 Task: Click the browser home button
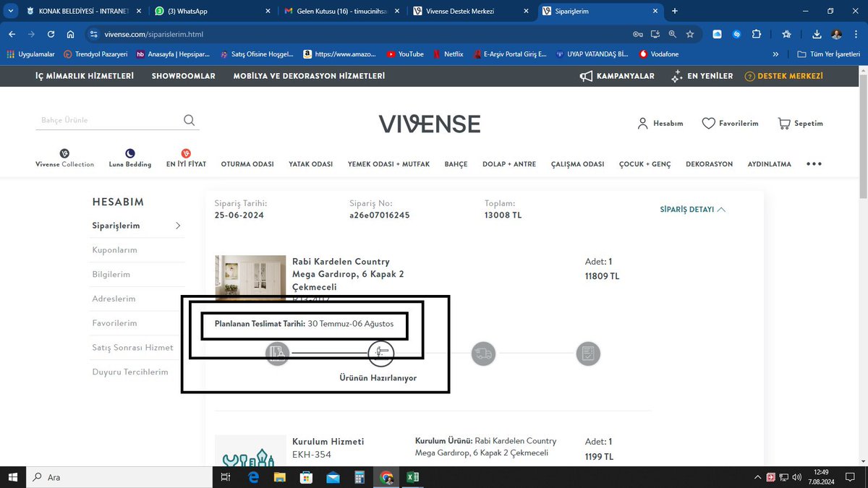(70, 34)
